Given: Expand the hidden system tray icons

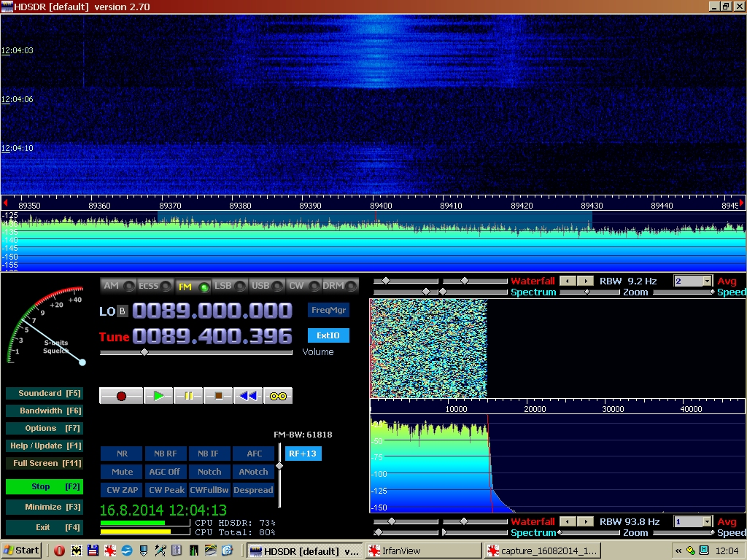Looking at the screenshot, I should [x=678, y=551].
